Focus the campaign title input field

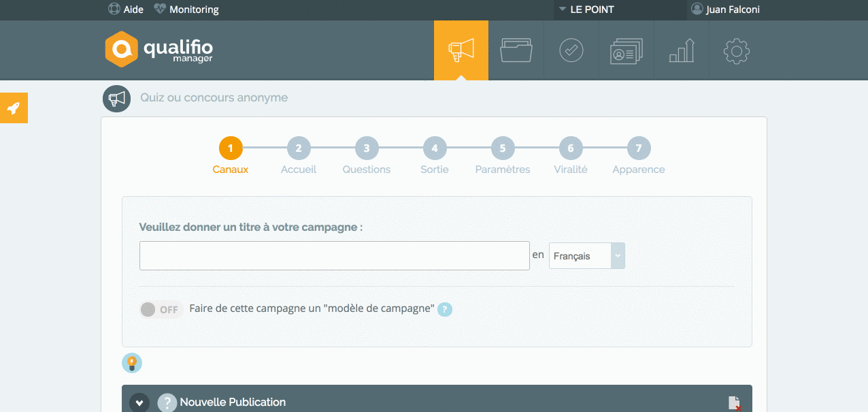[335, 255]
